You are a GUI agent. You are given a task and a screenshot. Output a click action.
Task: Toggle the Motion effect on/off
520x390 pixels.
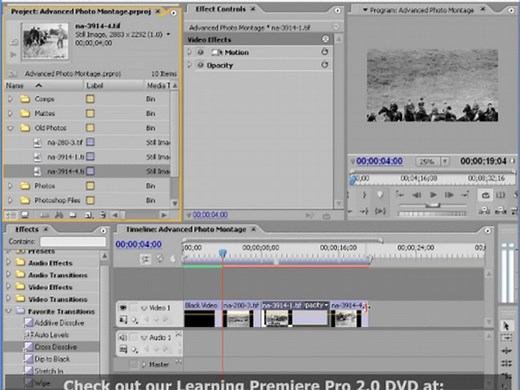200,52
